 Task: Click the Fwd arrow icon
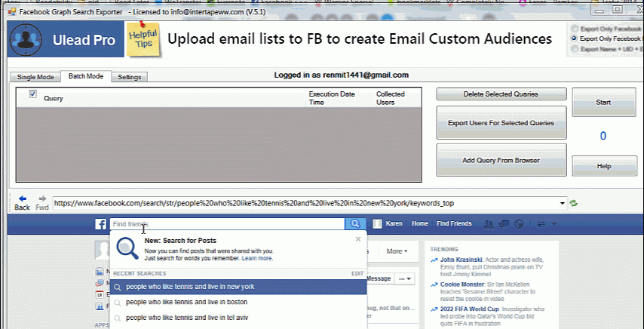pos(42,198)
